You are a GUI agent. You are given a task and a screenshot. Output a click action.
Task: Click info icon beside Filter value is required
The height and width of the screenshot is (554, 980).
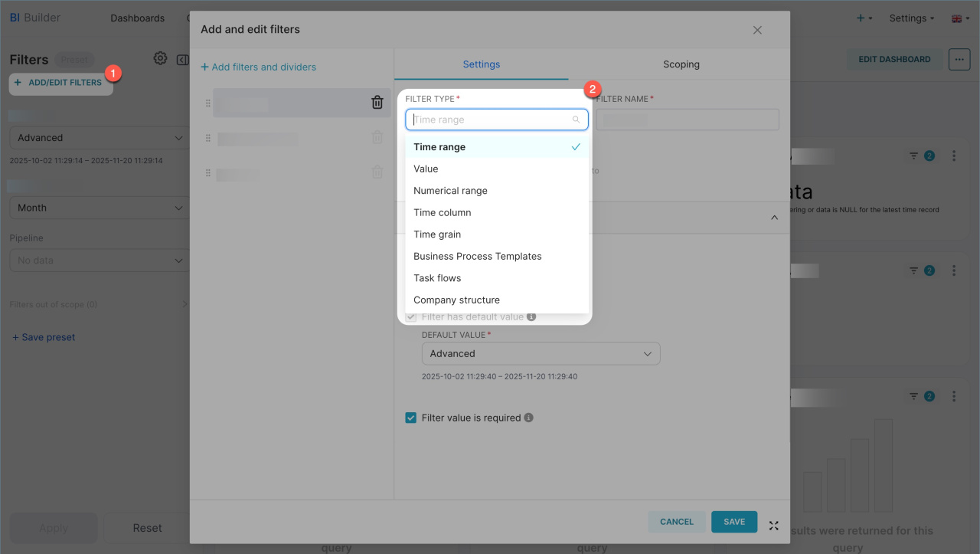529,418
